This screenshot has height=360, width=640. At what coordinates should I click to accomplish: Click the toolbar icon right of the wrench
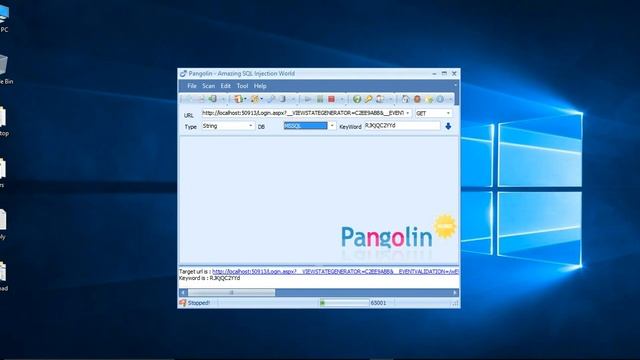click(x=282, y=99)
